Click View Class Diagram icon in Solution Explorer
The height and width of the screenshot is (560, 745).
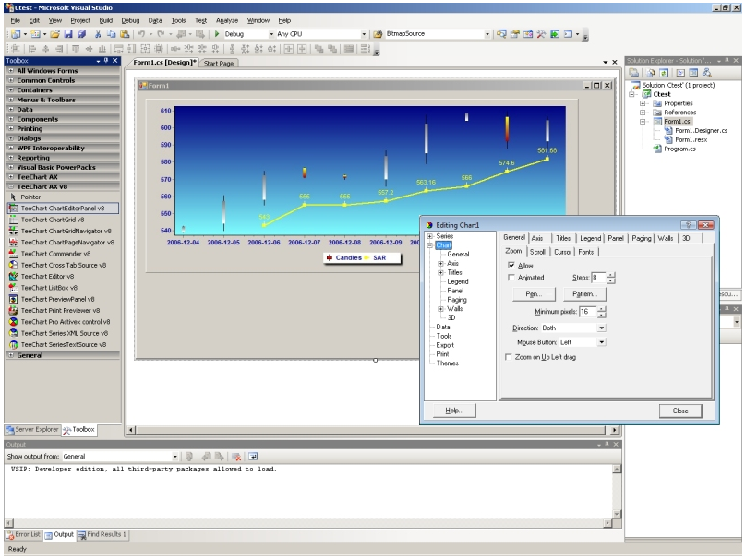tap(707, 73)
